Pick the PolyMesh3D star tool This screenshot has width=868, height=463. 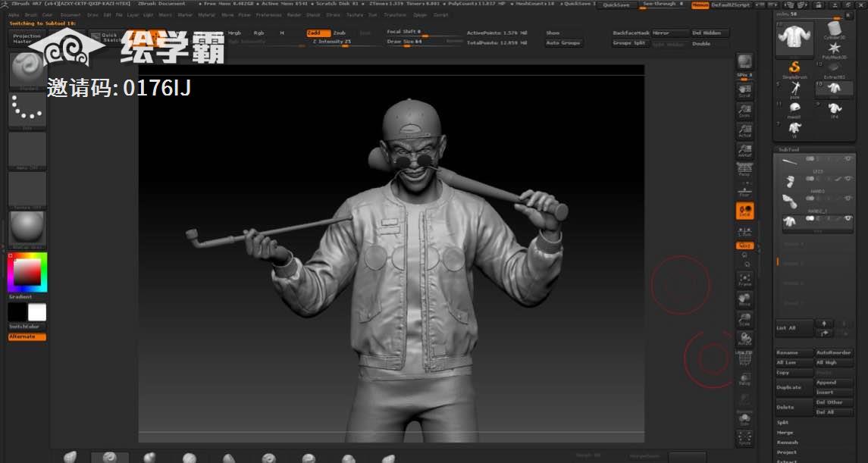834,49
